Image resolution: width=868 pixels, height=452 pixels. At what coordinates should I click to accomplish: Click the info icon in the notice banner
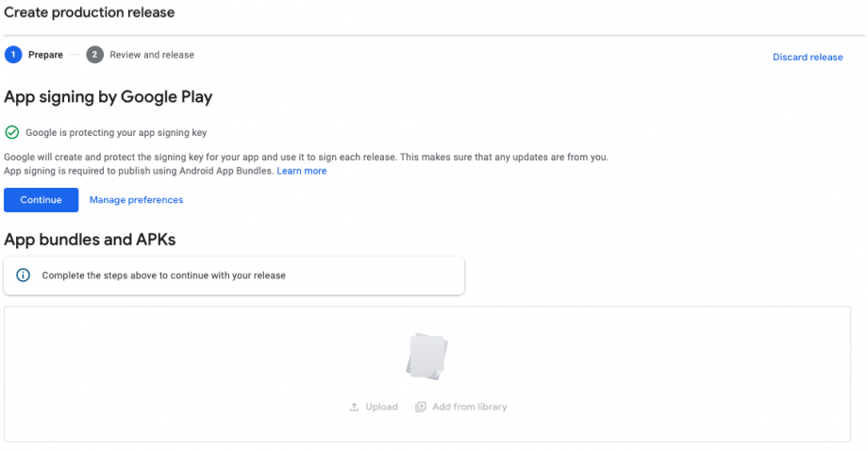coord(24,276)
